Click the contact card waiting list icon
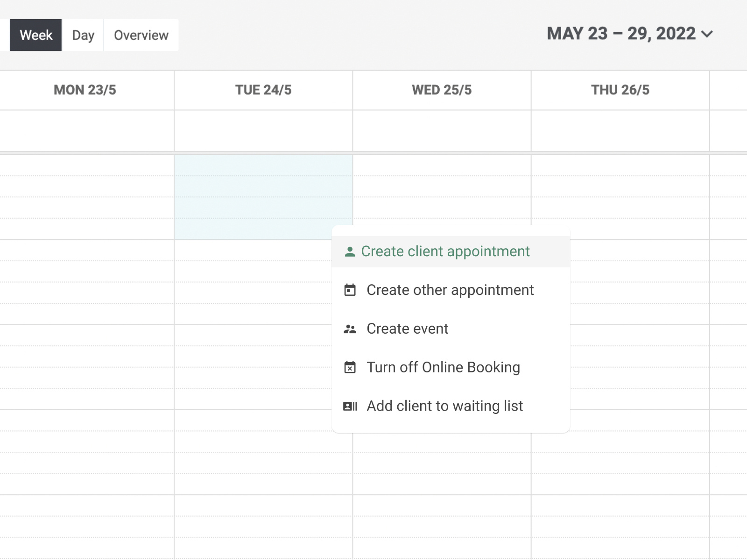The height and width of the screenshot is (560, 747). (350, 406)
